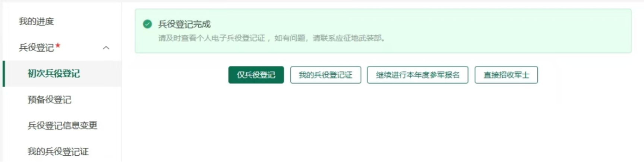This screenshot has width=644, height=162.
Task: Click the red required asterisk beside 兵役登记
Action: click(x=58, y=45)
